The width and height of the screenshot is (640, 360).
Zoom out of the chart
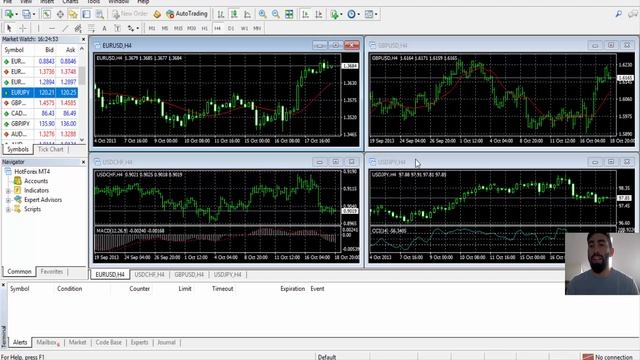276,14
